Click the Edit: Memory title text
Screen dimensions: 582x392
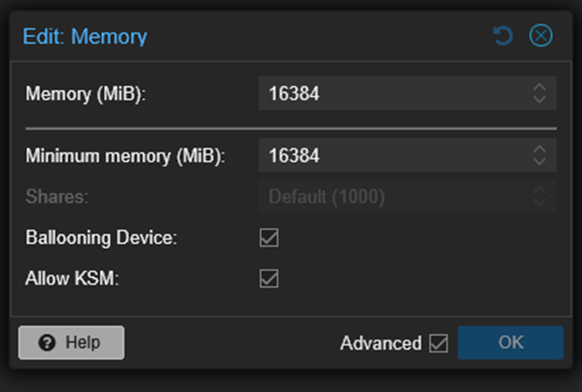coord(86,37)
